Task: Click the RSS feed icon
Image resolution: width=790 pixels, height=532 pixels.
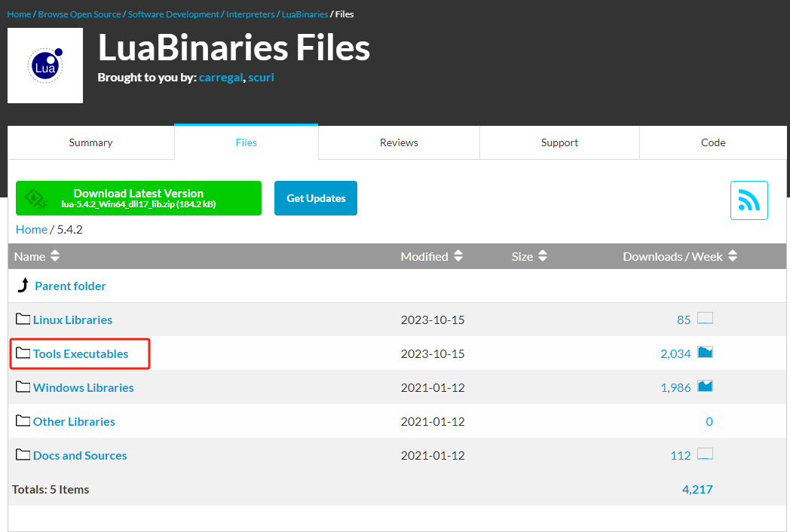Action: click(749, 200)
